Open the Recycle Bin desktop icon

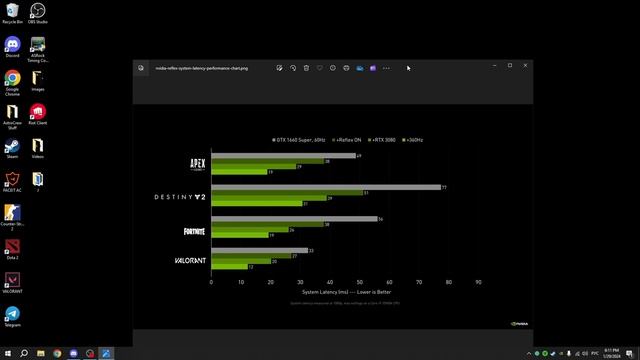pos(12,13)
